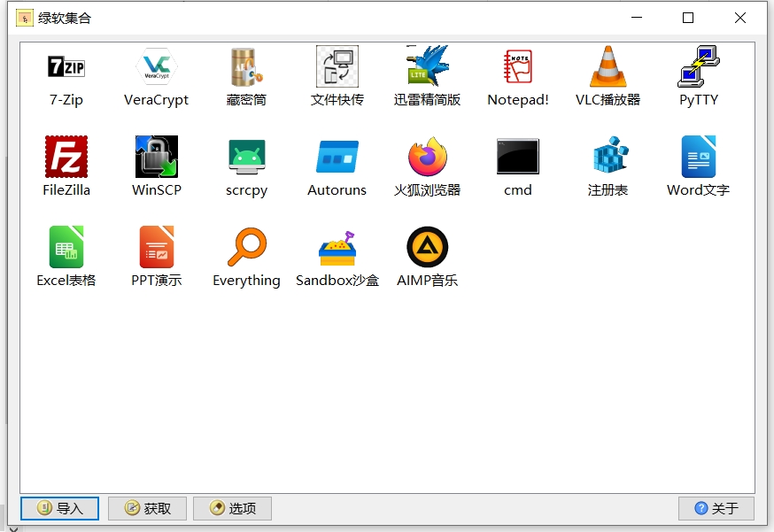
Task: Start the VLC播放器 cone icon
Action: [x=608, y=66]
